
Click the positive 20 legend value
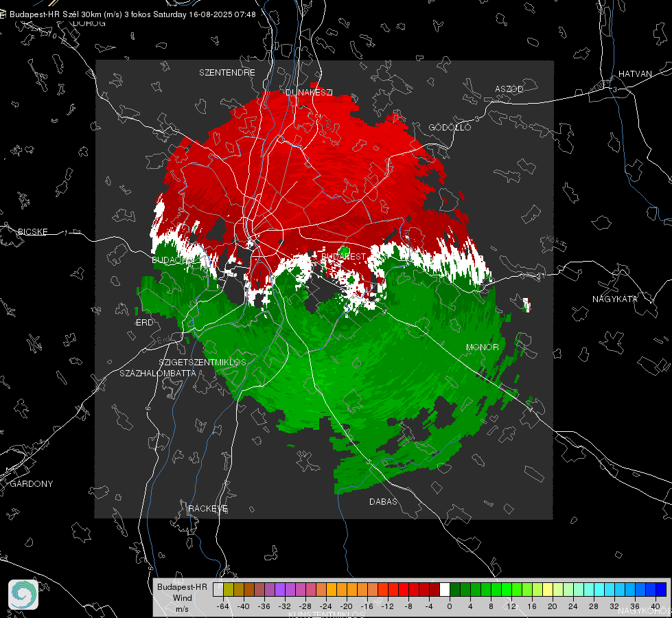tap(553, 606)
